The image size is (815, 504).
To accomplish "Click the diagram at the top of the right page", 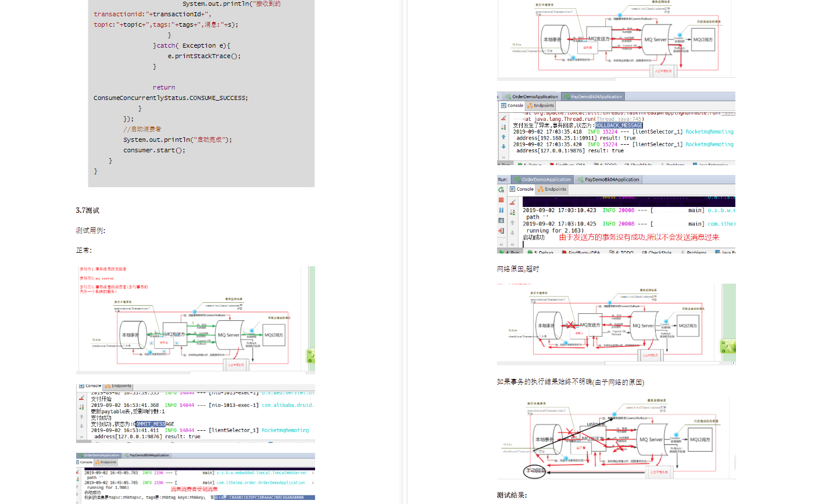I will 616,39.
